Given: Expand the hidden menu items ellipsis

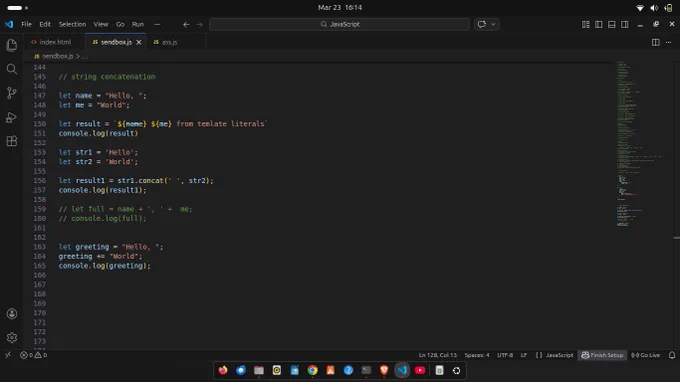Looking at the screenshot, I should 157,24.
